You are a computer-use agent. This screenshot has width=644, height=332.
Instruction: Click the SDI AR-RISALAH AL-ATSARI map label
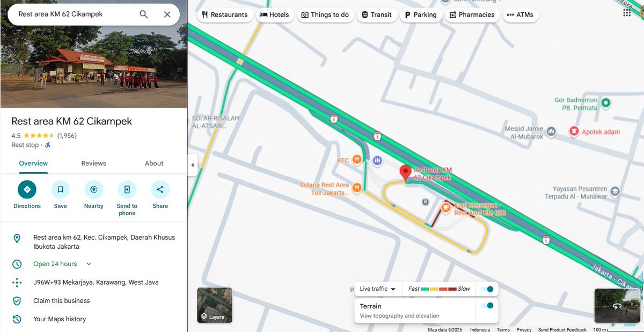(215, 122)
